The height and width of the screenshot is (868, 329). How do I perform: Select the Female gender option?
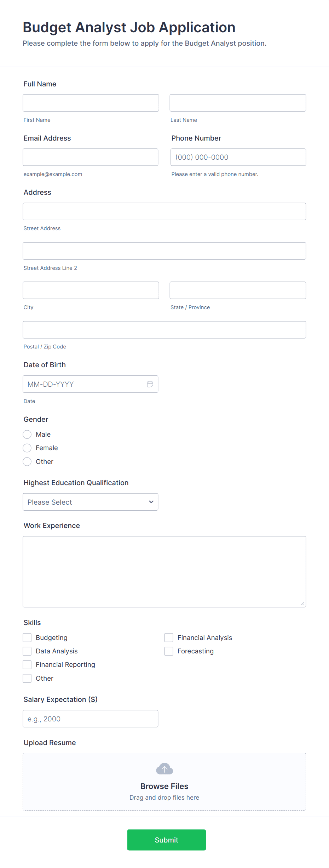(27, 448)
